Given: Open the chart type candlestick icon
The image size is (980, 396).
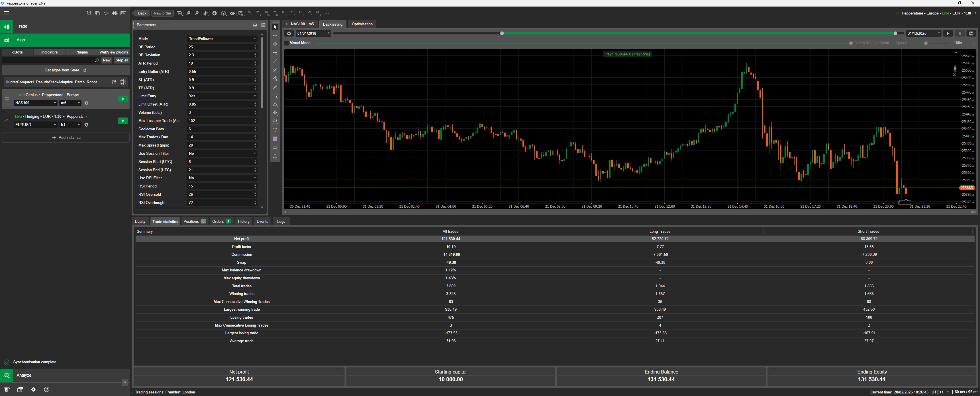Looking at the screenshot, I should point(206,13).
